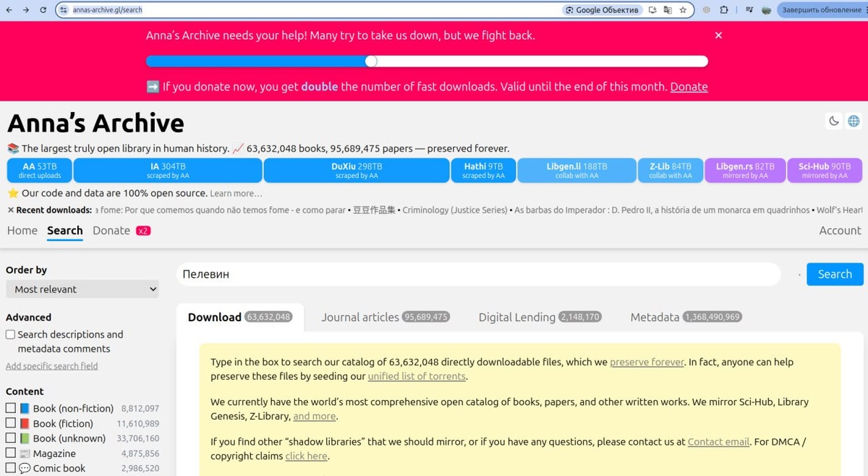Switch to the Digital Lending tab
The width and height of the screenshot is (868, 476).
(540, 318)
